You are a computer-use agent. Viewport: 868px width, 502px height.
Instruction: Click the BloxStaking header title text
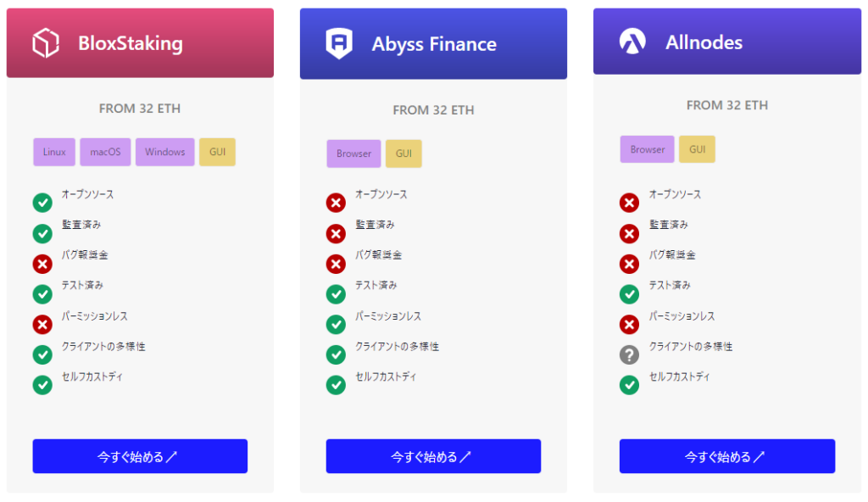(x=130, y=43)
